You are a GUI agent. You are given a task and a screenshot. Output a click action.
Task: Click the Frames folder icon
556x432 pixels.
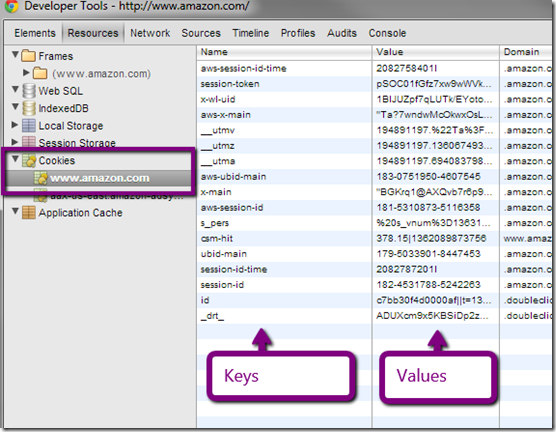pyautogui.click(x=28, y=56)
